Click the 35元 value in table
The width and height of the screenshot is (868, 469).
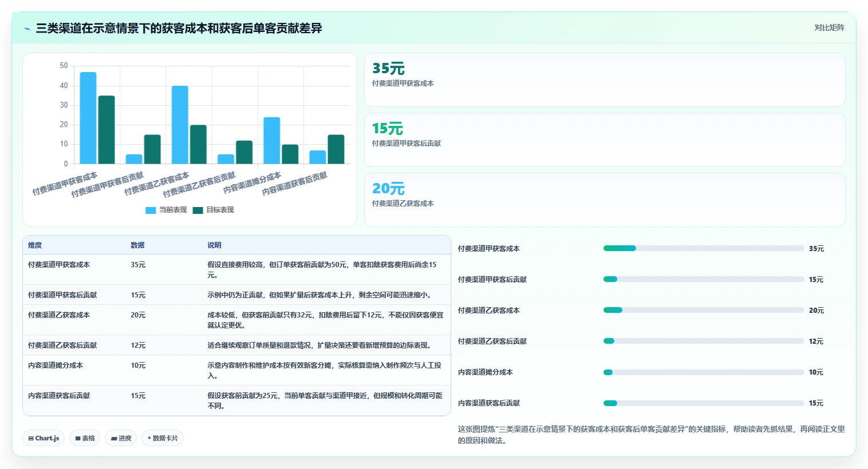pos(138,265)
